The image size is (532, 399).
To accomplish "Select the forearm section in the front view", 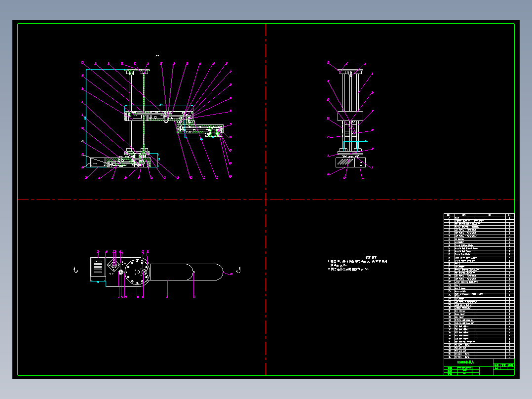I will 200,129.
